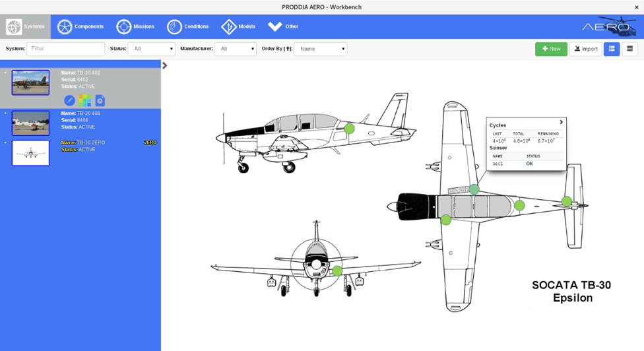
Task: Collapse the systems side panel arrow
Action: pyautogui.click(x=165, y=65)
